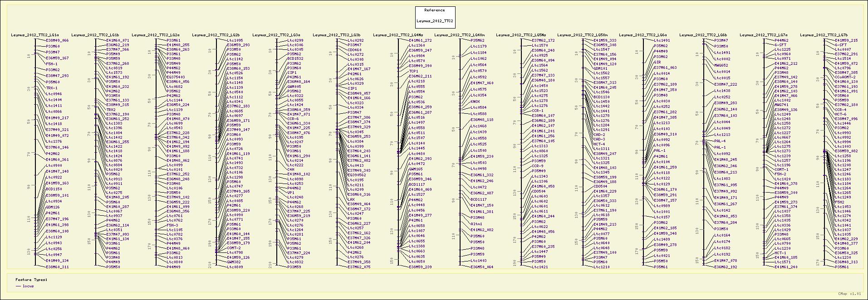The image size is (868, 300).
Task: Select marker E38M49_066 on LG1a
Action: [x=57, y=40]
